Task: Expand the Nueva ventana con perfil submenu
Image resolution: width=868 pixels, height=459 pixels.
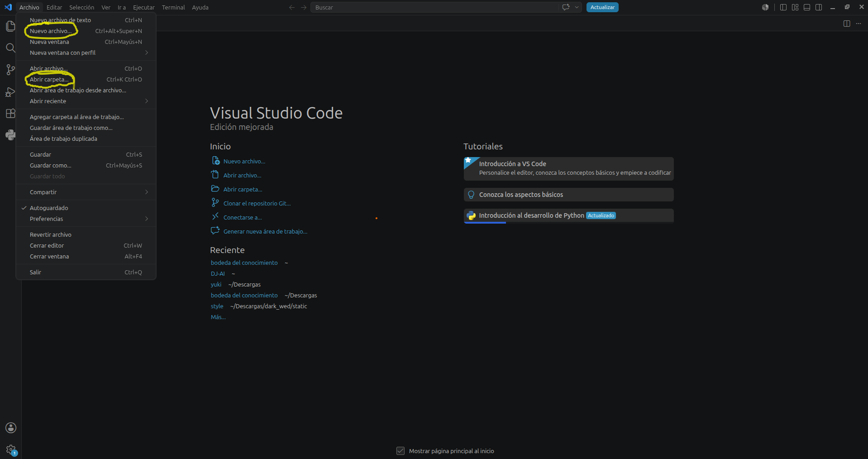Action: [x=86, y=53]
